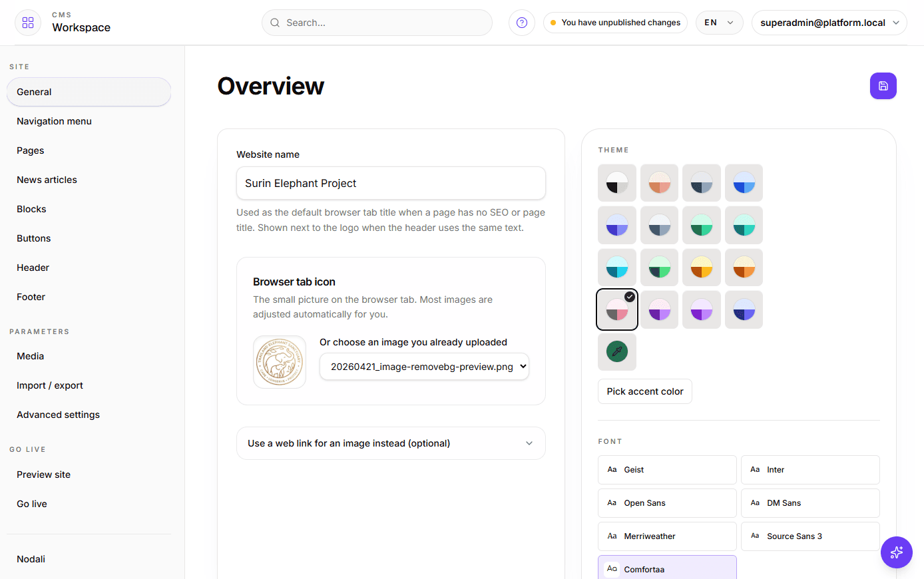This screenshot has height=579, width=924.
Task: Open the AI assistant sparkle button
Action: (x=897, y=552)
